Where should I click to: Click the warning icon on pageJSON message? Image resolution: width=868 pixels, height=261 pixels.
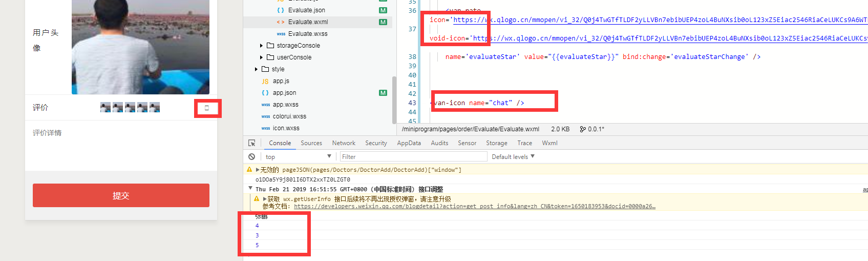pyautogui.click(x=249, y=169)
